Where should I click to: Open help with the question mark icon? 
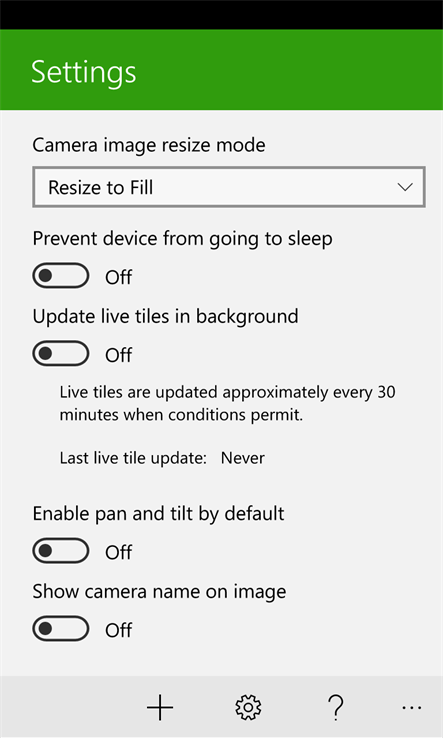coord(336,707)
